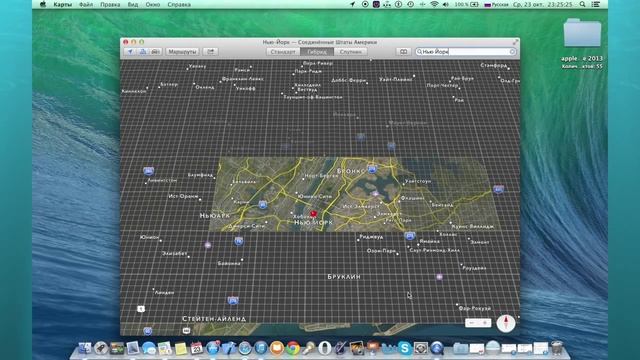Open the Маршруты directions panel
Screen dimensions: 640x360
tap(182, 52)
